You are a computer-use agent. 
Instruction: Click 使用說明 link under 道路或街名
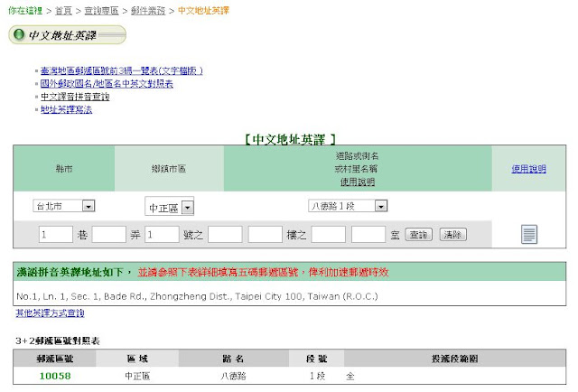358,182
